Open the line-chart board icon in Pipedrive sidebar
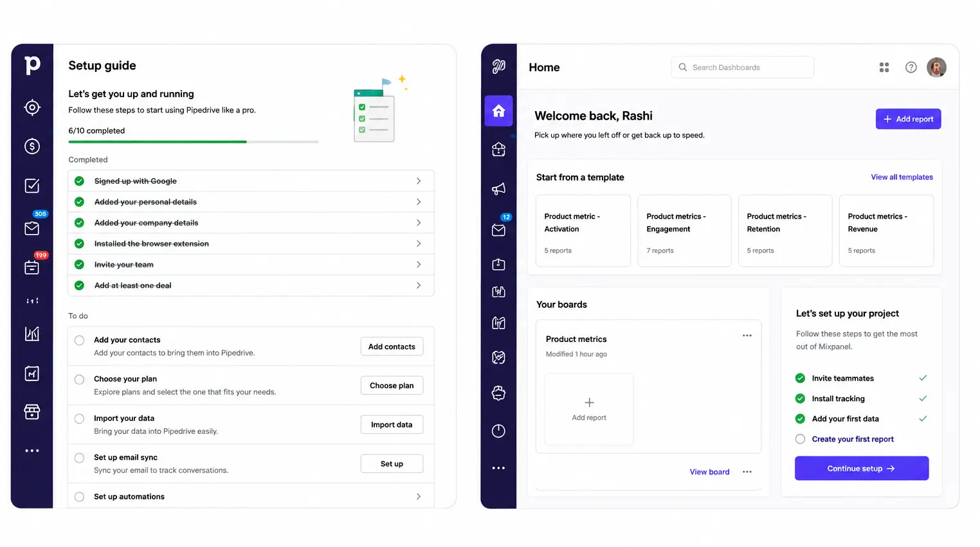This screenshot has height=547, width=980. (32, 373)
